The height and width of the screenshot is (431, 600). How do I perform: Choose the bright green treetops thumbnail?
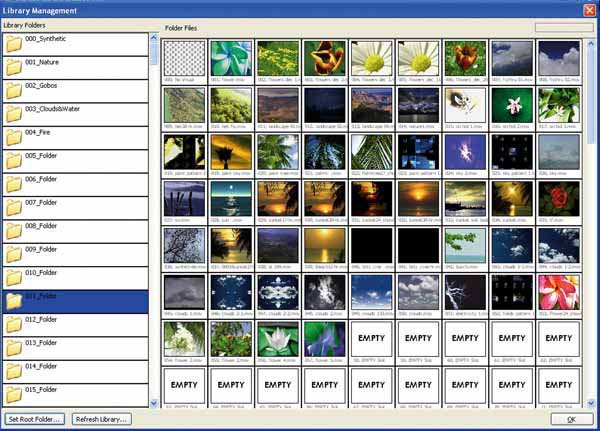tap(231, 105)
